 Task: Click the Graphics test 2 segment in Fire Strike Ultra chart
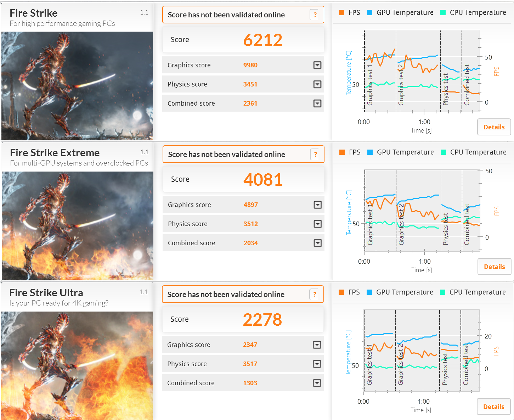417,351
